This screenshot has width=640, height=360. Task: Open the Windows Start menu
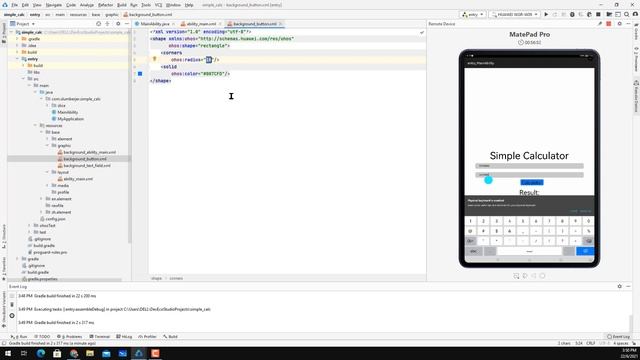[x=8, y=353]
